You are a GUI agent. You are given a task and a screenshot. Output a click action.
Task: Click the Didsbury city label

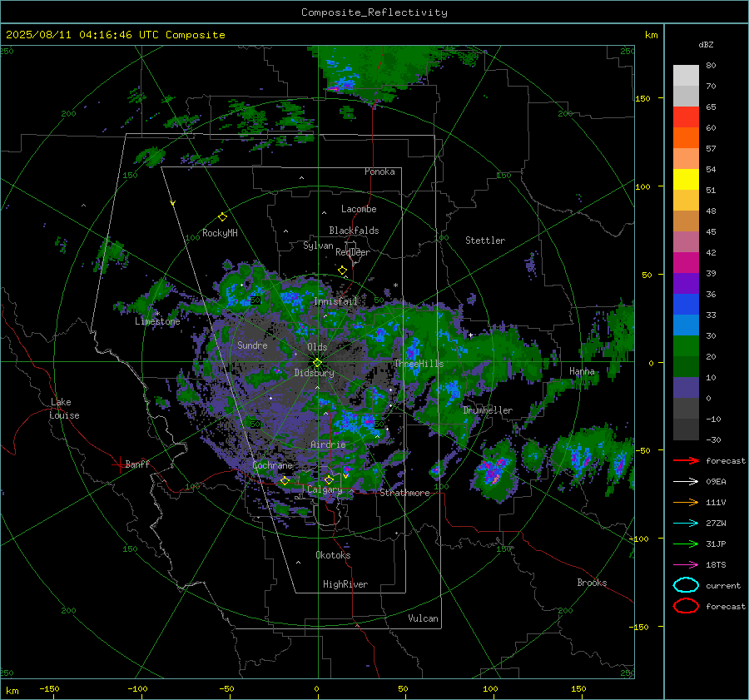(x=314, y=373)
